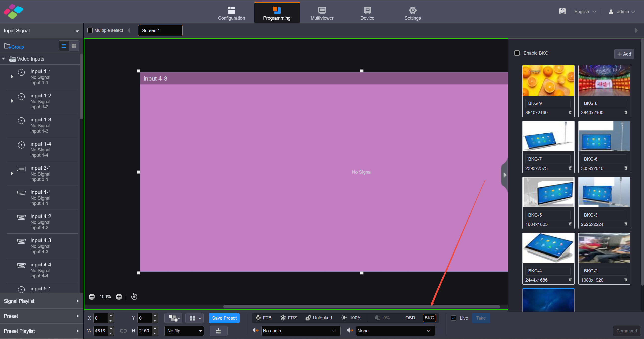Open the Multiviewer tab
This screenshot has height=339, width=644.
[322, 13]
